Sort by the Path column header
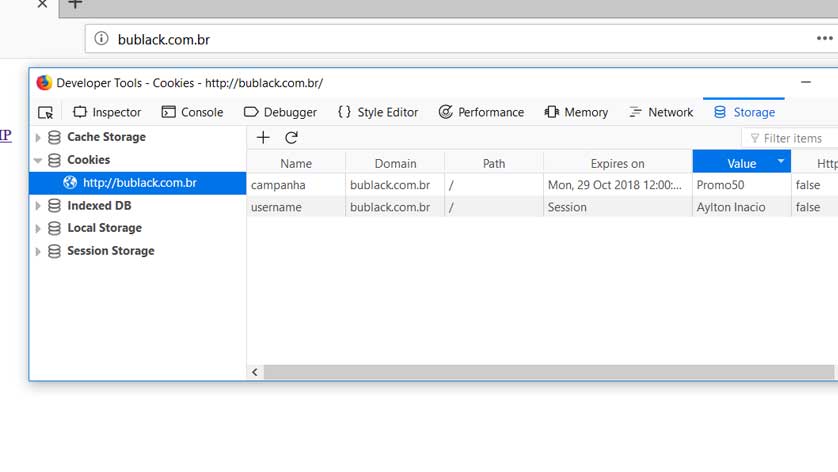 coord(494,164)
